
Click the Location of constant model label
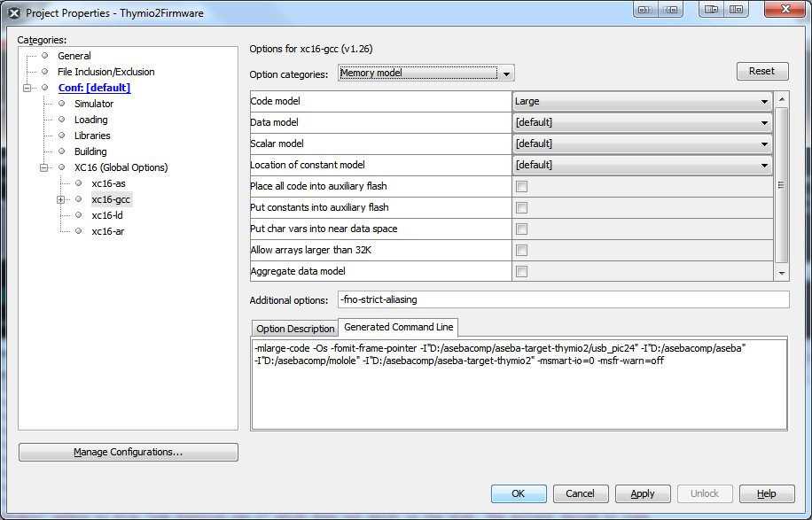[307, 165]
